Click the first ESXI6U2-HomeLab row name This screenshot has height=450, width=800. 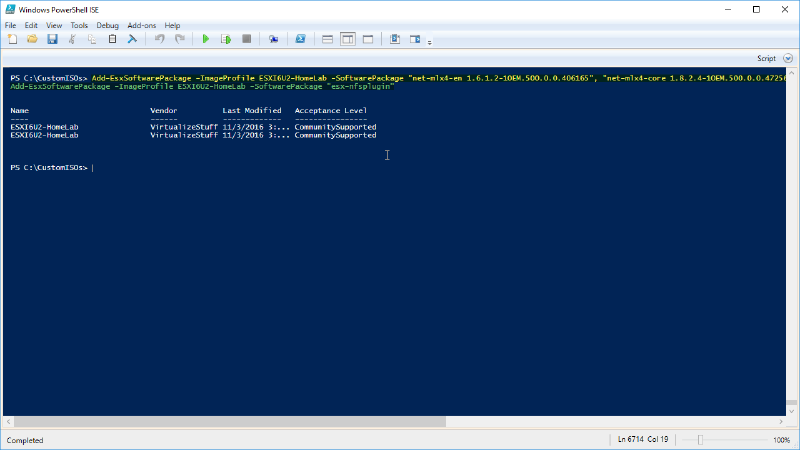44,127
